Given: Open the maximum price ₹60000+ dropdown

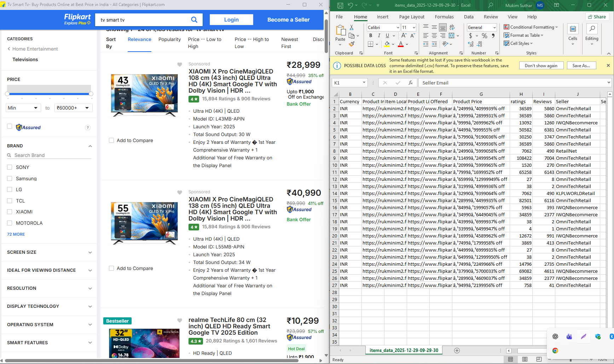Looking at the screenshot, I should point(73,108).
